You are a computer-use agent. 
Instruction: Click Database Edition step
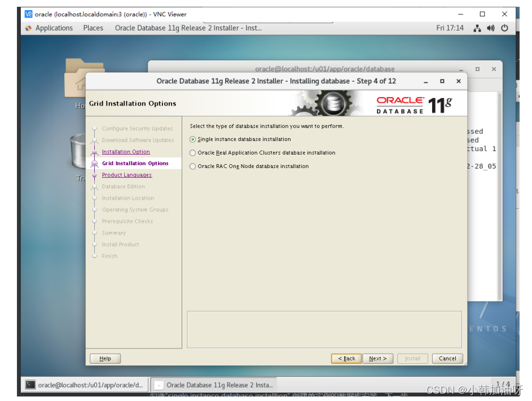click(124, 187)
